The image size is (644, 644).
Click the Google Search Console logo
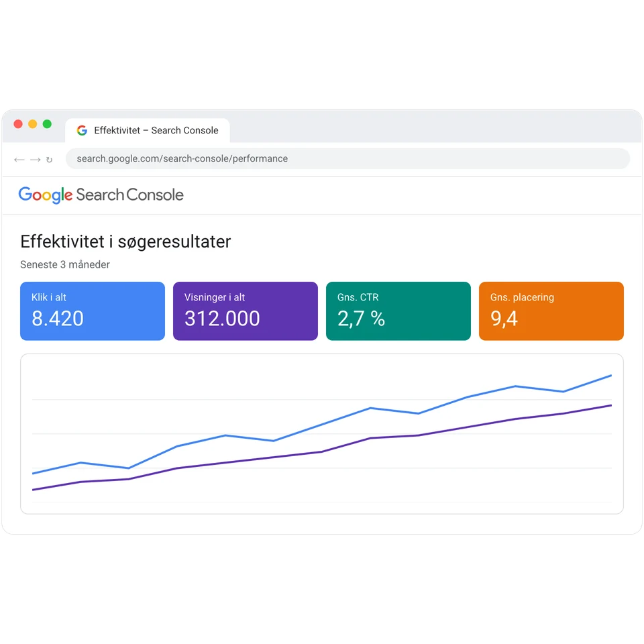(x=101, y=195)
